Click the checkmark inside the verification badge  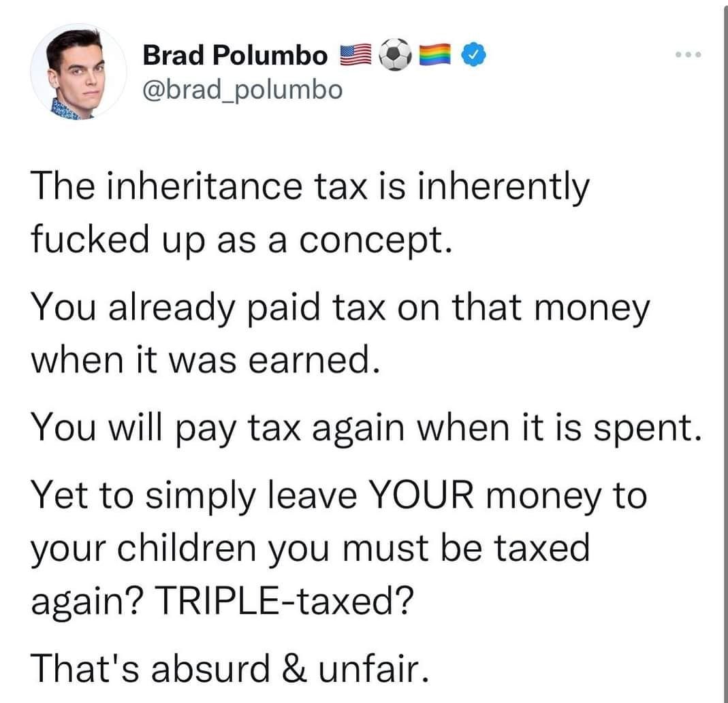point(472,56)
